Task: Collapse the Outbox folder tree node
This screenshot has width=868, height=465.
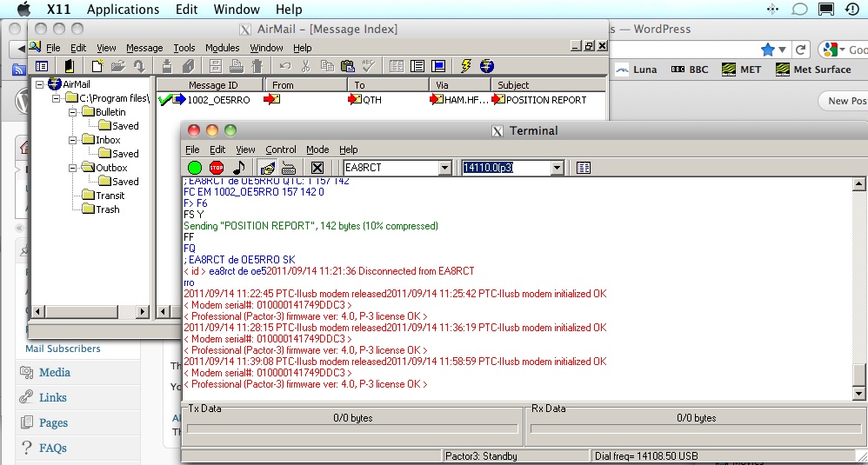Action: click(x=74, y=168)
